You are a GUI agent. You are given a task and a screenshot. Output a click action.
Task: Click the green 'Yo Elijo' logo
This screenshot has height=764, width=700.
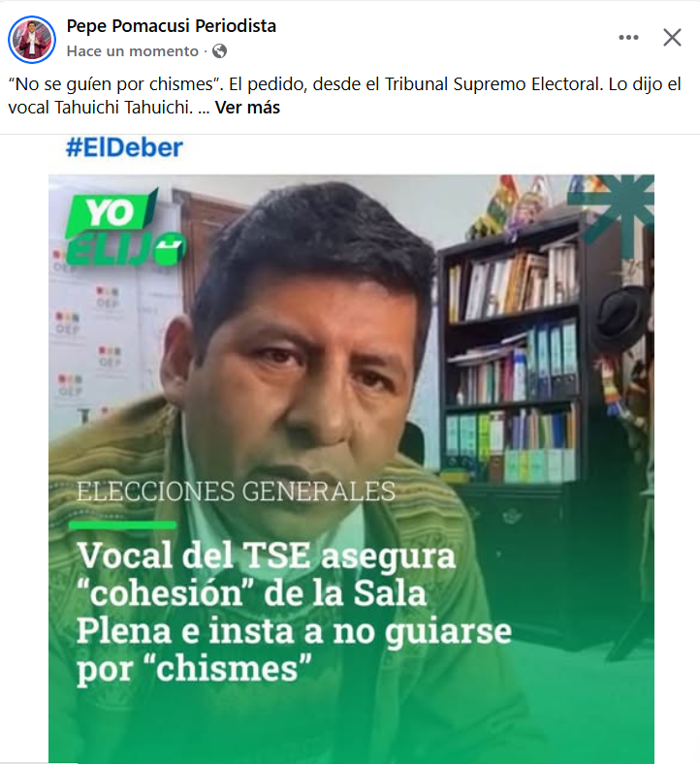pyautogui.click(x=124, y=228)
